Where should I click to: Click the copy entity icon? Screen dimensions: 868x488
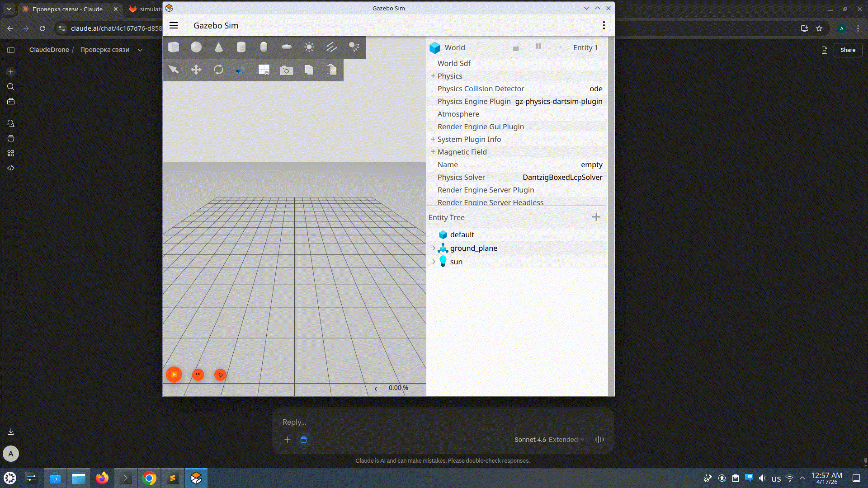309,70
